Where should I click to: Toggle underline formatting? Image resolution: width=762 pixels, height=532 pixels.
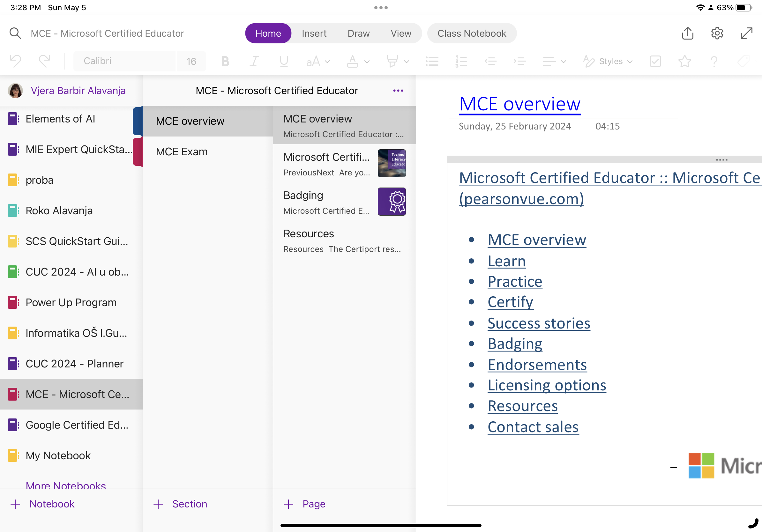pos(284,61)
